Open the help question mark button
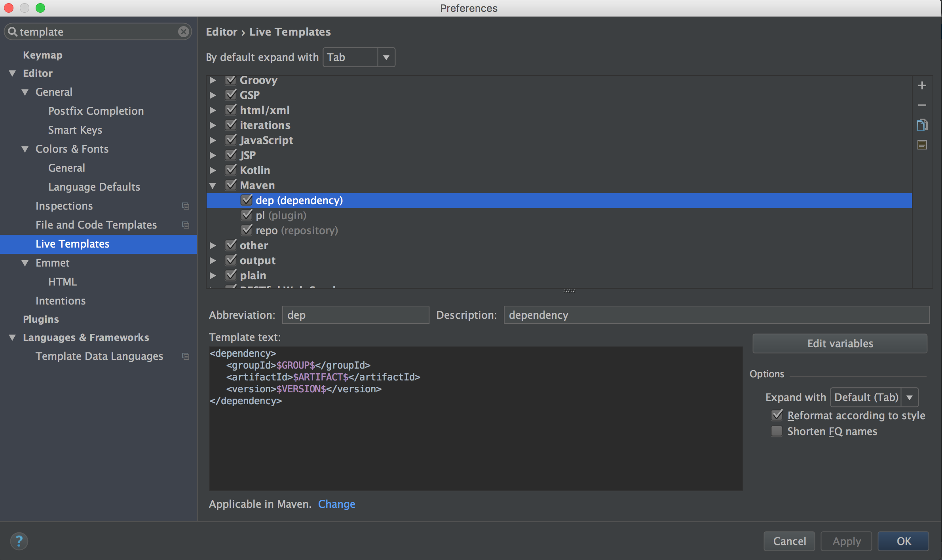Screen dimensions: 942x560 [19, 541]
